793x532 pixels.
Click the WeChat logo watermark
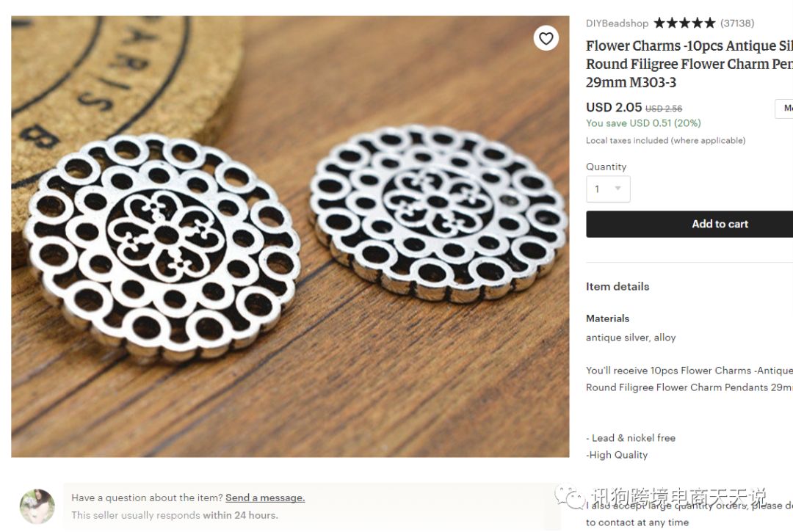pos(571,498)
